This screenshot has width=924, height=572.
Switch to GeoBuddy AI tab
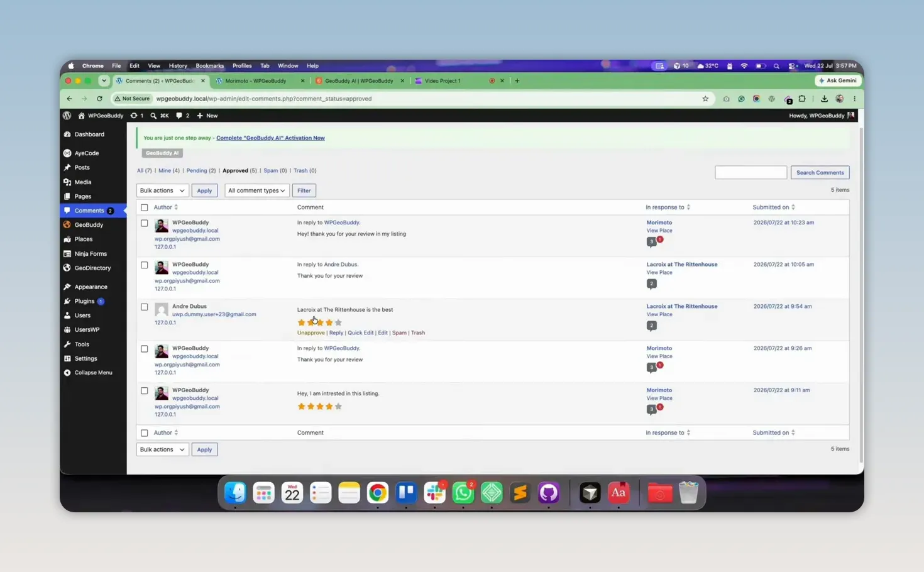pos(360,81)
